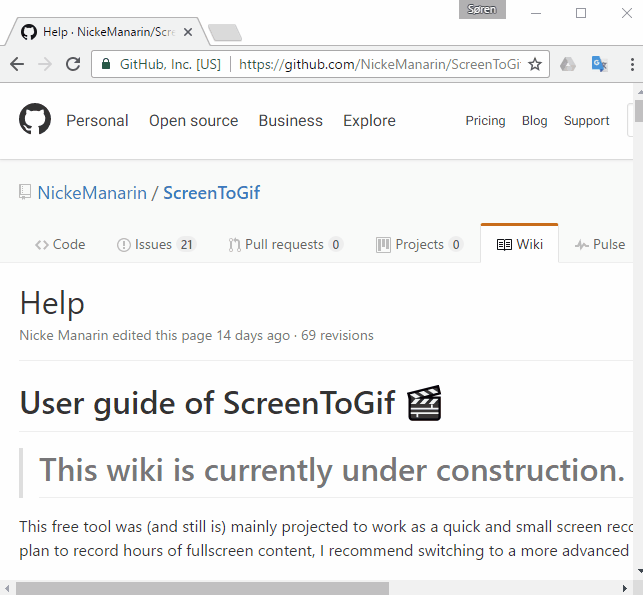The image size is (643, 595).
Task: Click the green secure padlock icon
Action: pyautogui.click(x=107, y=64)
